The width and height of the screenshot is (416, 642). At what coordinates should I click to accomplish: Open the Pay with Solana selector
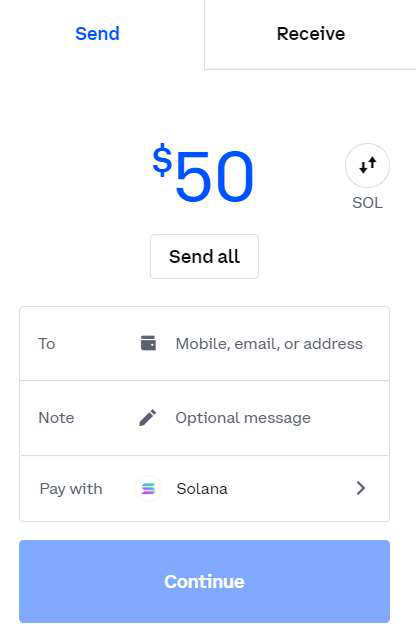click(x=204, y=488)
